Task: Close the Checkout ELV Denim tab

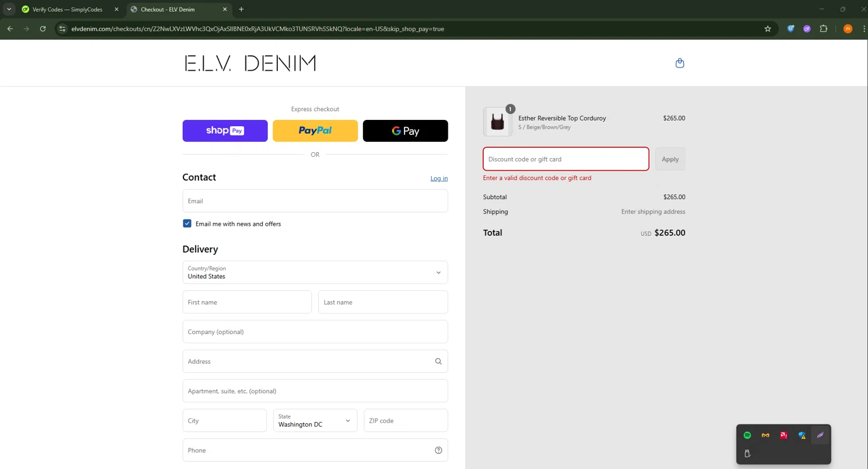Action: [x=225, y=9]
